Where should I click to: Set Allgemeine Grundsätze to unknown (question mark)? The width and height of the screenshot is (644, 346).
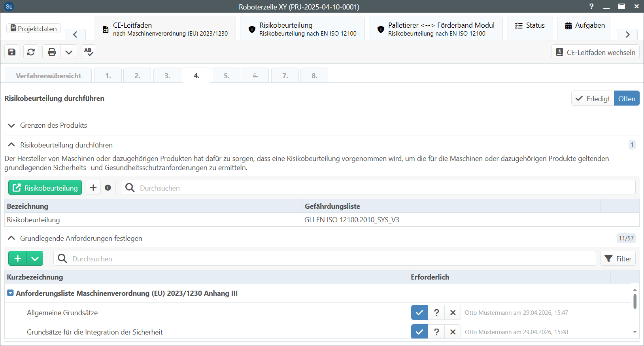(436, 312)
